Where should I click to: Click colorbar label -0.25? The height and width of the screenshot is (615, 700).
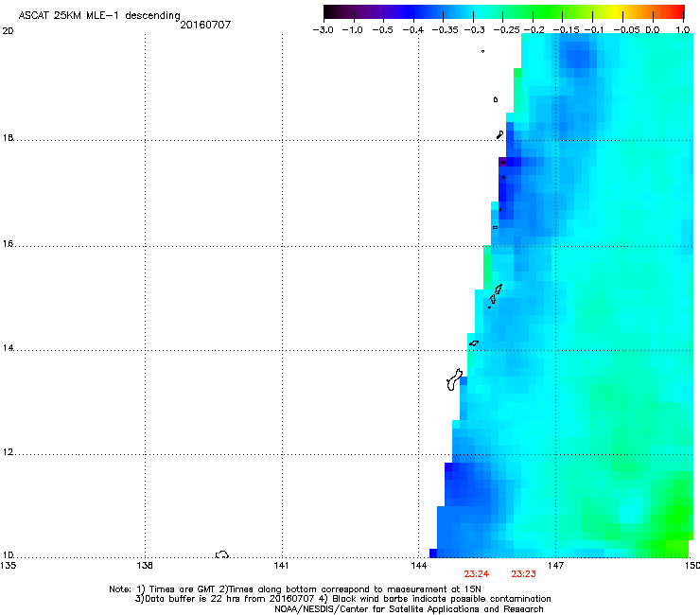506,30
